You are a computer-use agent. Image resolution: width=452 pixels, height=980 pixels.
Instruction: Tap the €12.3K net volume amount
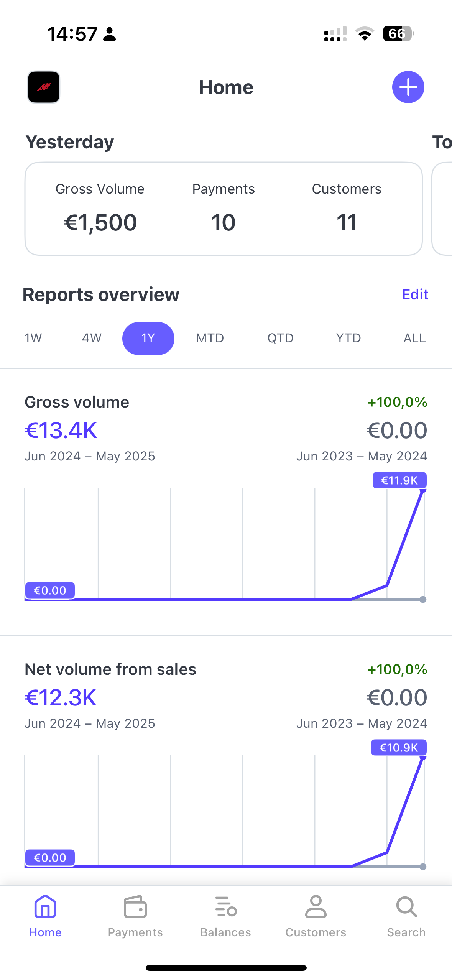coord(61,697)
